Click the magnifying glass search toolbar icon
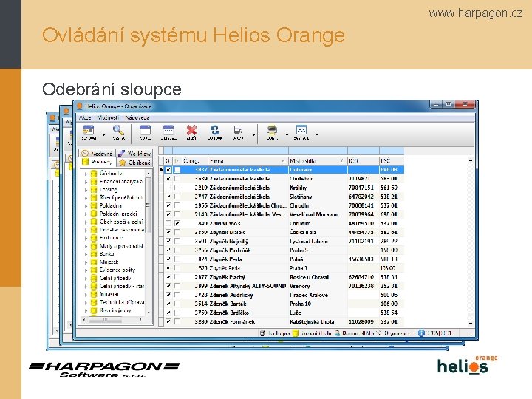This screenshot has width=532, height=399. pos(118,130)
